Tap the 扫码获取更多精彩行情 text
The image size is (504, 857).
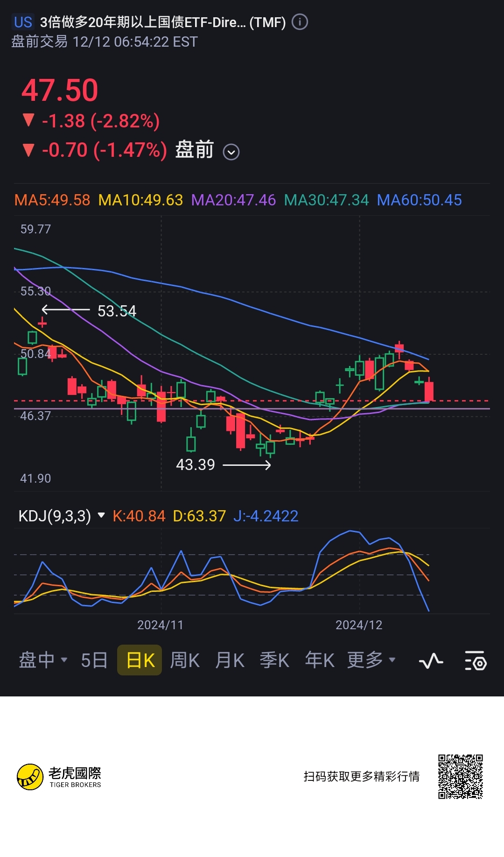pyautogui.click(x=362, y=776)
